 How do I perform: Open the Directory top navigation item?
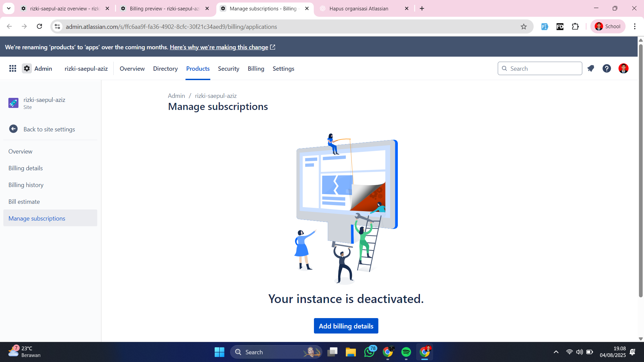[165, 68]
